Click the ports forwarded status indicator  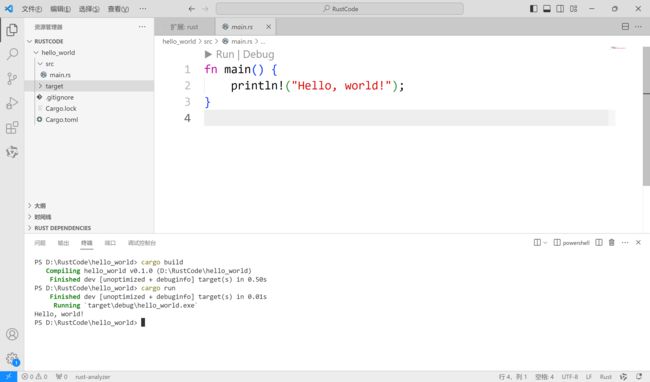pyautogui.click(x=61, y=377)
